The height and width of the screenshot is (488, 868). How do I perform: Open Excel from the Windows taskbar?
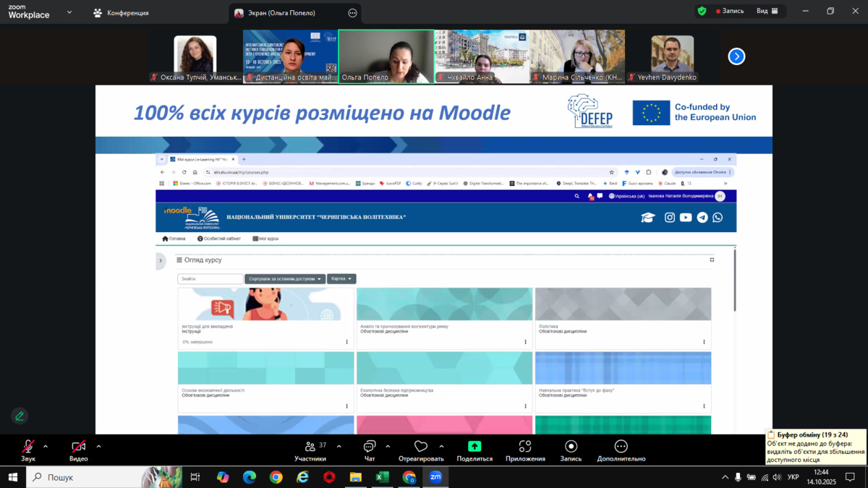point(382,477)
